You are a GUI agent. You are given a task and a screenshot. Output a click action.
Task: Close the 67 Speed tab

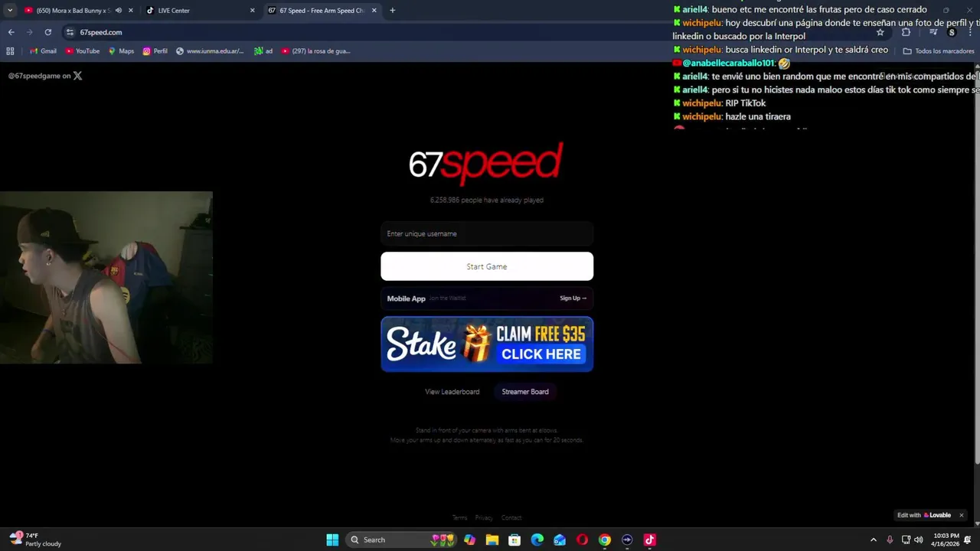point(374,11)
